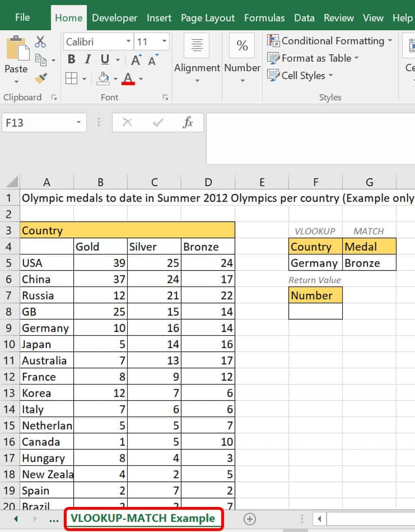
Task: Select row 9 header
Action: click(9, 328)
